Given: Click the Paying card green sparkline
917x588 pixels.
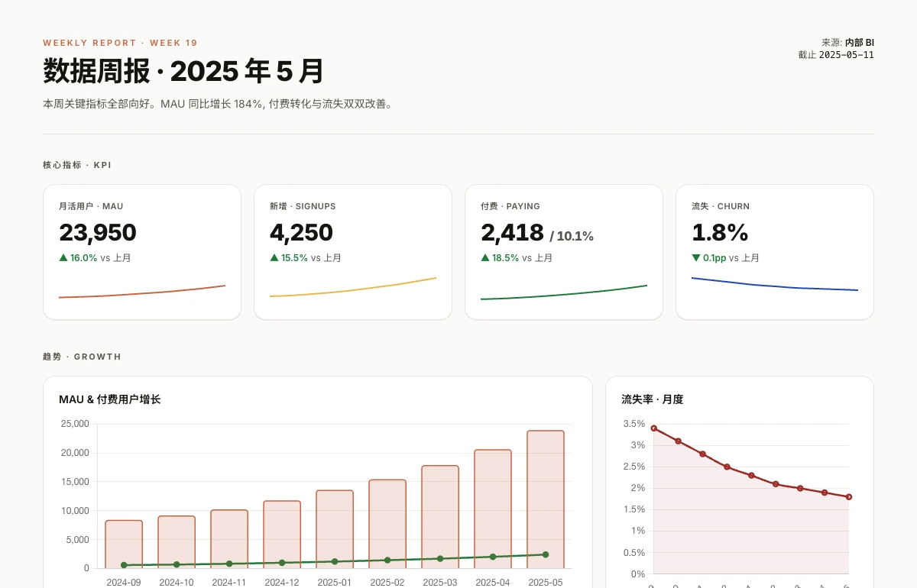Looking at the screenshot, I should (x=564, y=292).
